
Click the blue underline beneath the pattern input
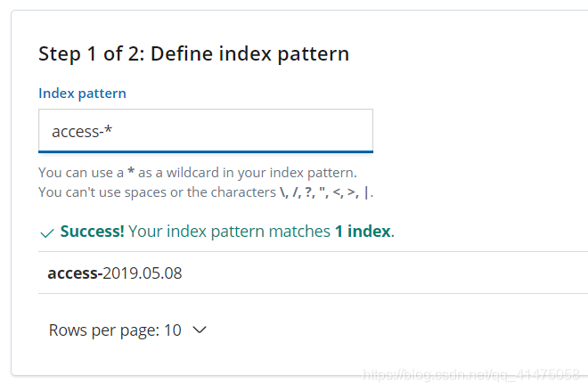point(206,151)
